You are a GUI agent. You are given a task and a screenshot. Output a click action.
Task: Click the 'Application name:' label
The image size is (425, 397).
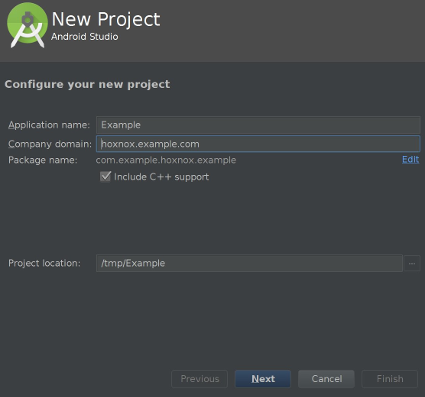49,125
